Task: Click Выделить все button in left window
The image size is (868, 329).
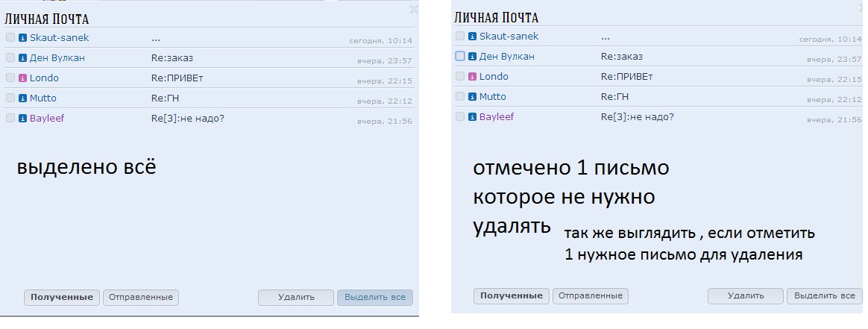Action: tap(375, 298)
